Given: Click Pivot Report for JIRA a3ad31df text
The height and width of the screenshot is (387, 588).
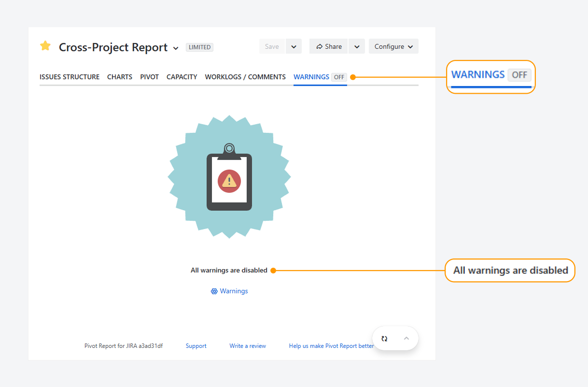Looking at the screenshot, I should (124, 346).
